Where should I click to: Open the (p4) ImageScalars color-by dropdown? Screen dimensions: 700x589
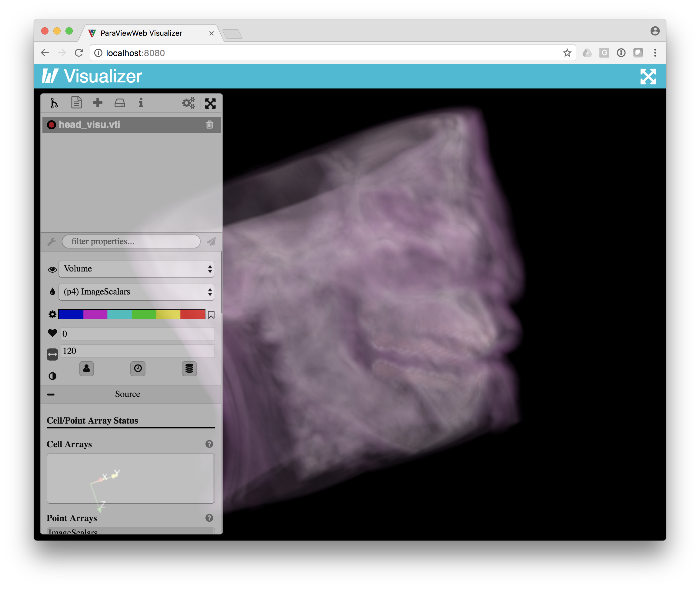(136, 292)
